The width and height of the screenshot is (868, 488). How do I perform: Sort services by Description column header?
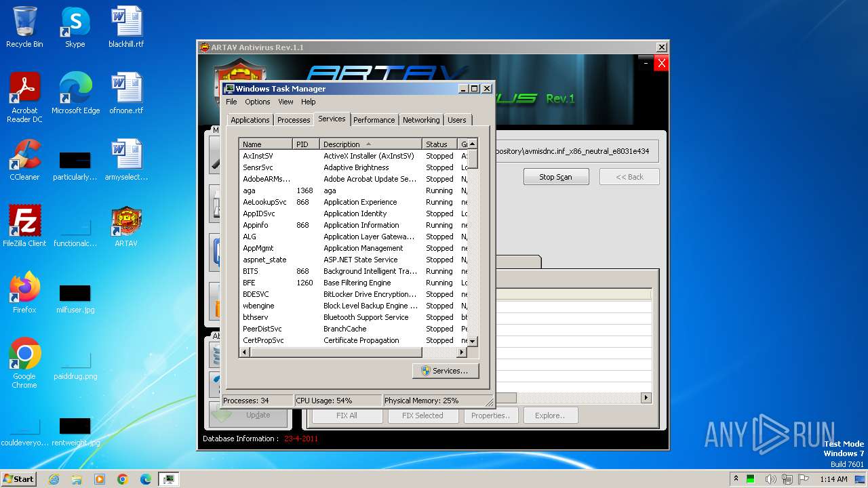371,144
